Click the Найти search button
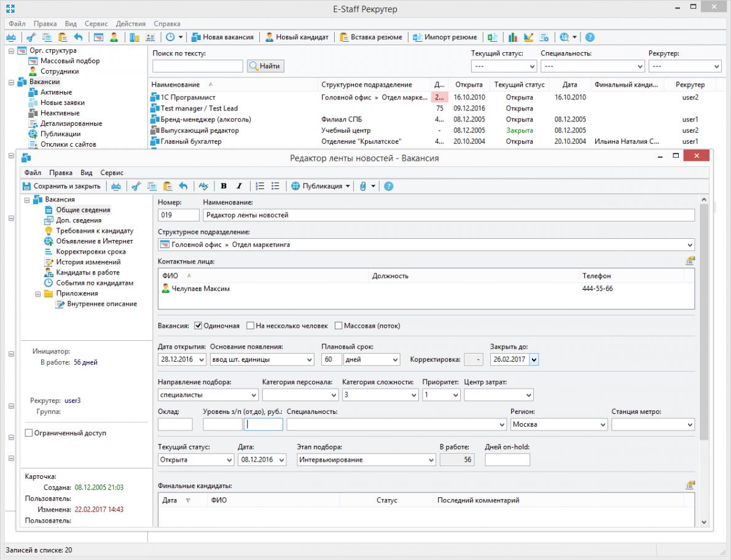 (265, 66)
